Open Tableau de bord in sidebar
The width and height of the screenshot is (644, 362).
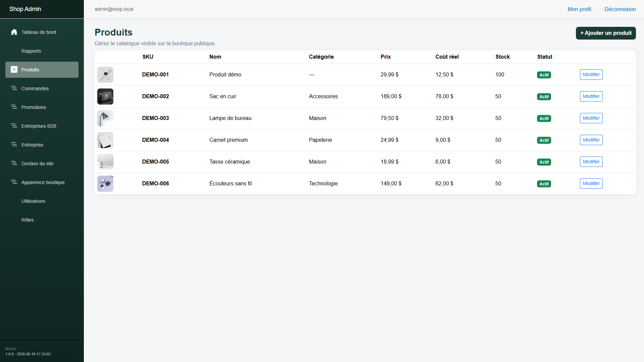point(42,32)
